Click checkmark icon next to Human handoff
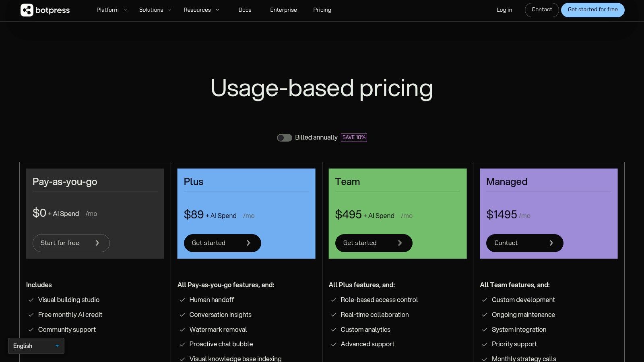Image resolution: width=644 pixels, height=362 pixels. [182, 300]
